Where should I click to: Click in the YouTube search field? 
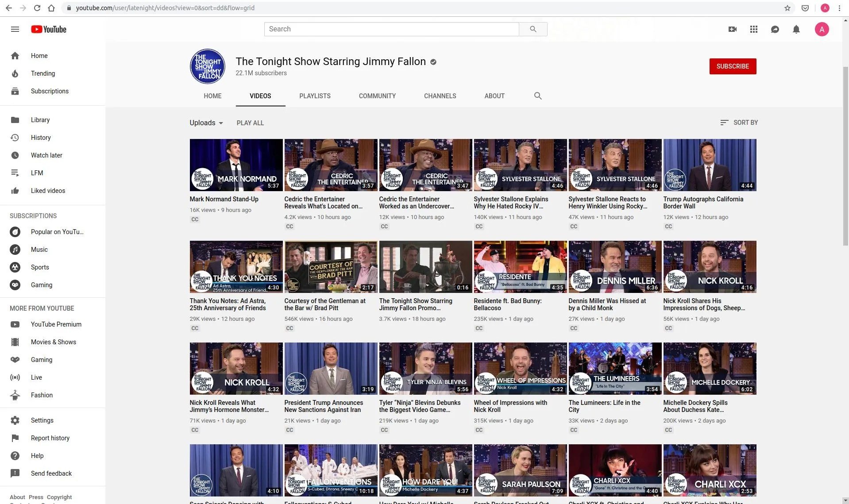pos(392,29)
